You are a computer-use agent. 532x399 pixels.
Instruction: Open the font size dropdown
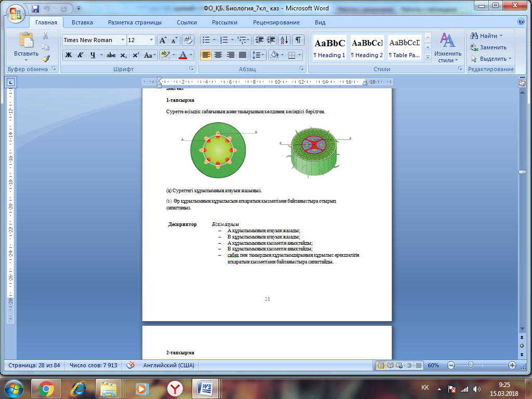tap(151, 40)
